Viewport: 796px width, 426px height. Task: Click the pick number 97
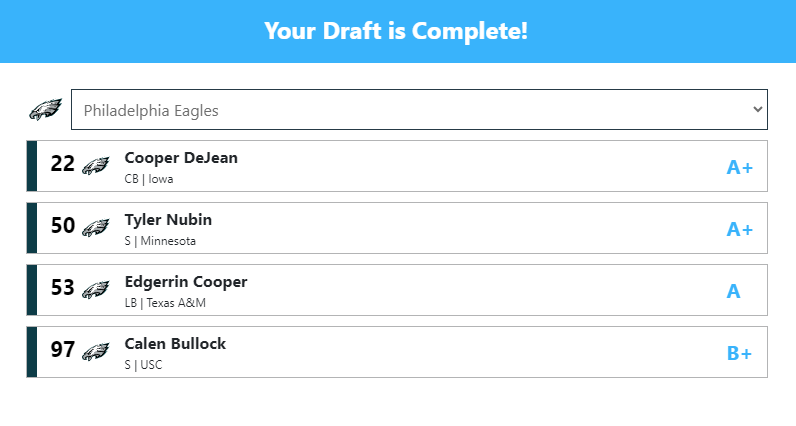tap(63, 350)
